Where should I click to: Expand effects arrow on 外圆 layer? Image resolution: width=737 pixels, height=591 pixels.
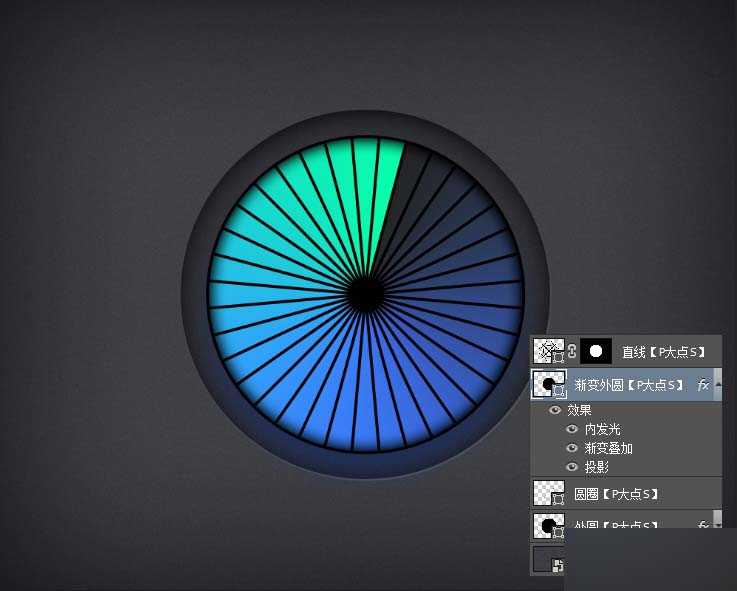point(717,525)
